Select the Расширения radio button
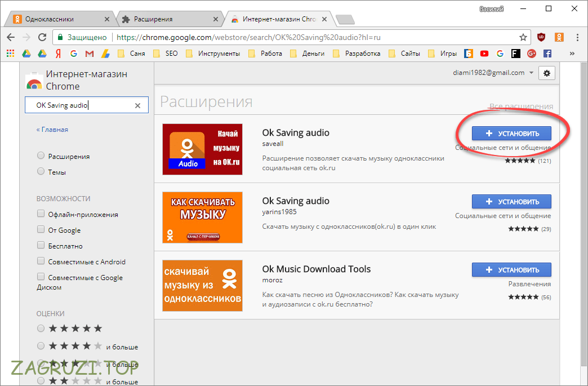This screenshot has width=588, height=386. (x=41, y=156)
